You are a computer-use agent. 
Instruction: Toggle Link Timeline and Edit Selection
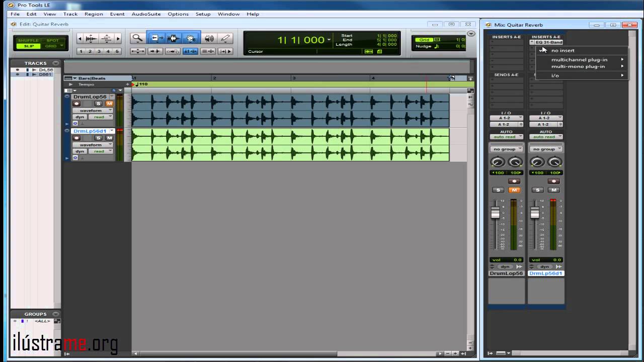point(190,51)
